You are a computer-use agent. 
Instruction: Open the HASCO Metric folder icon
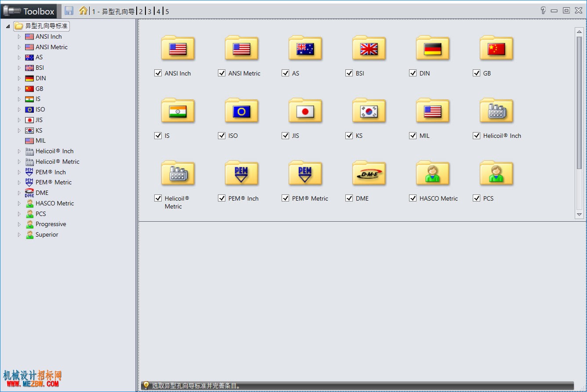[433, 173]
